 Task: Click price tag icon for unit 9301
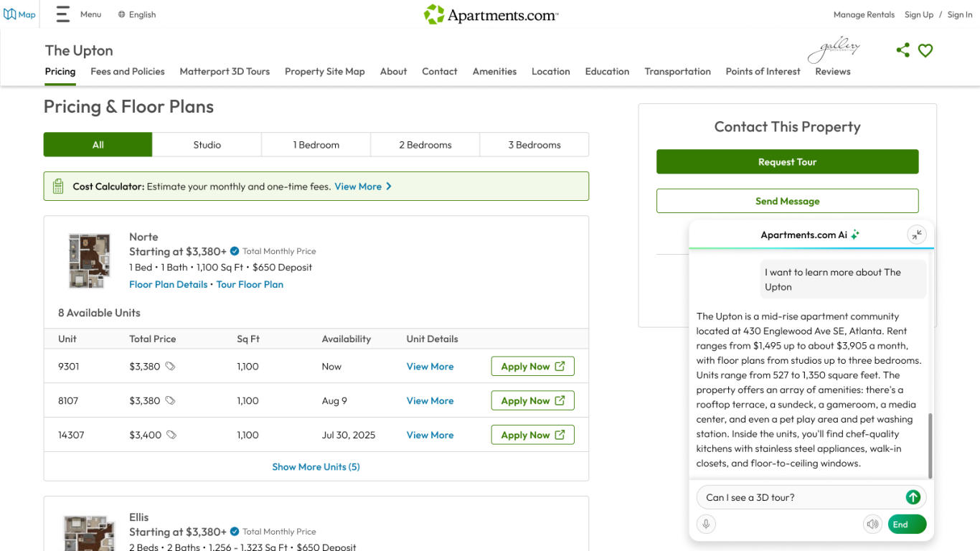170,366
